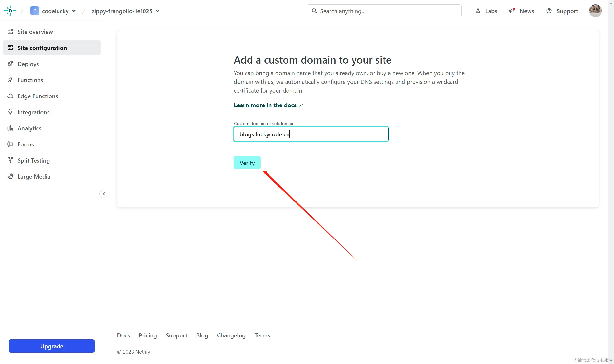The height and width of the screenshot is (364, 614).
Task: Click the Integrations plug icon
Action: 10,112
